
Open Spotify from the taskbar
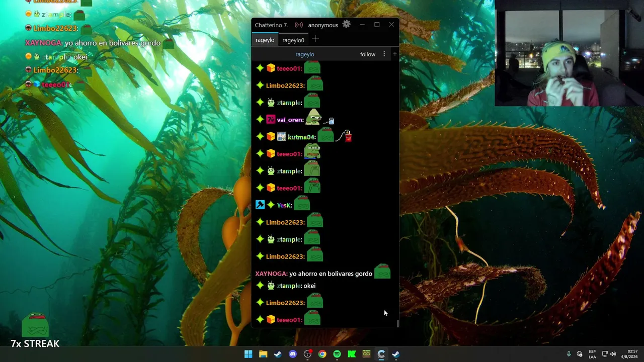[x=337, y=354]
